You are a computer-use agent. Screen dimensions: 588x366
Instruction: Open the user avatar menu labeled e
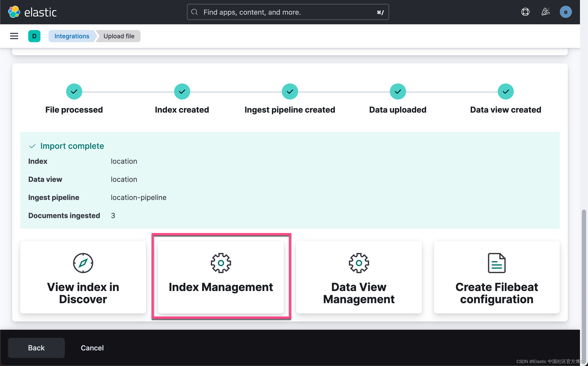click(x=566, y=12)
